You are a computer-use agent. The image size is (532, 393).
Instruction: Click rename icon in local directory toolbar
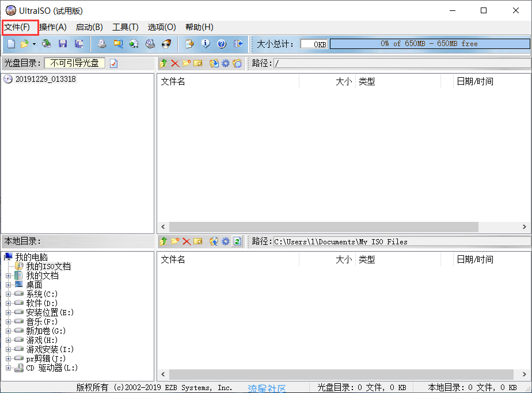pyautogui.click(x=198, y=241)
